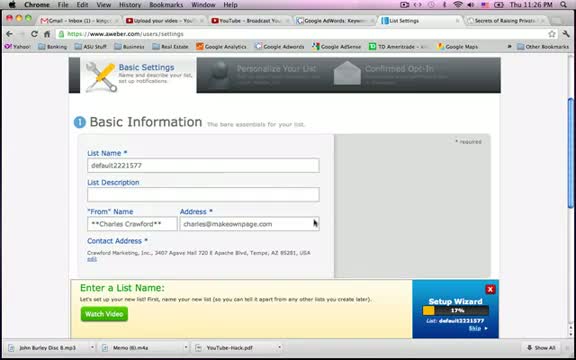The width and height of the screenshot is (576, 360).
Task: Open the Chrome wrench settings menu
Action: tap(566, 34)
